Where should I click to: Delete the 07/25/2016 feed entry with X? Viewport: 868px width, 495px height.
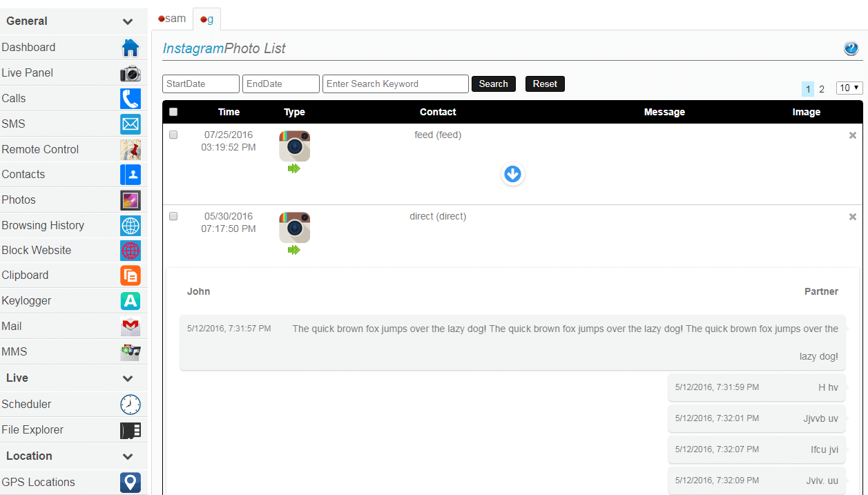pyautogui.click(x=853, y=135)
